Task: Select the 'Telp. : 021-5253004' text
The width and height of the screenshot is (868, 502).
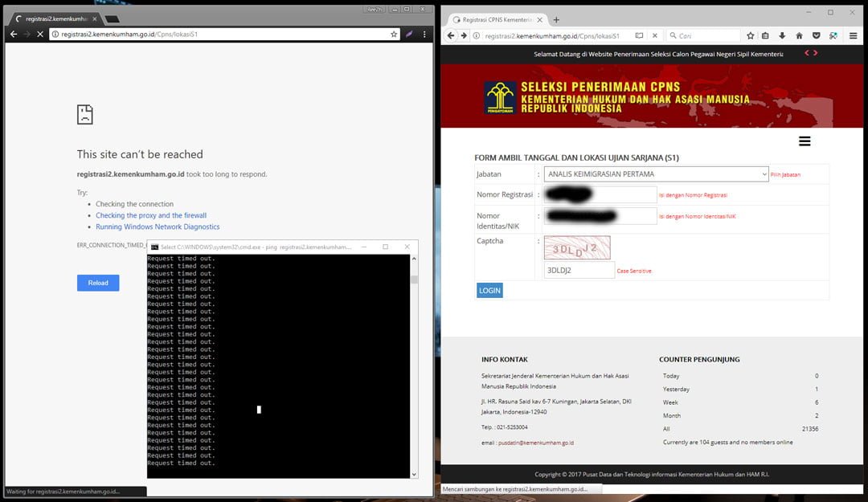Action: pos(504,427)
